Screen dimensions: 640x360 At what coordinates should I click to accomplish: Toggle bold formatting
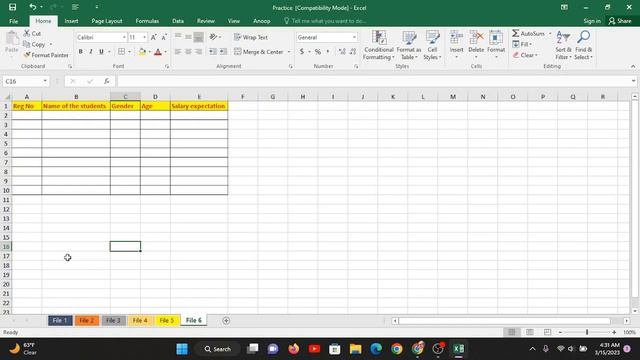coord(80,52)
